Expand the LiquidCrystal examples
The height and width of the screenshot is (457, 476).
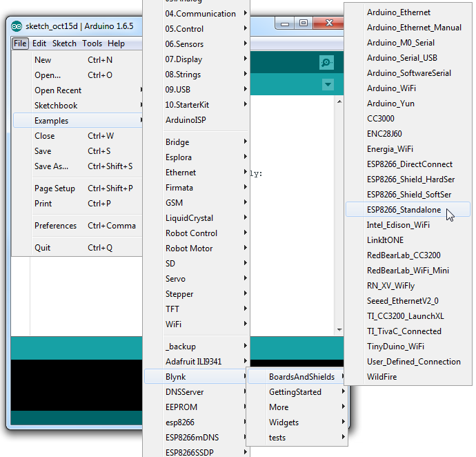(197, 218)
